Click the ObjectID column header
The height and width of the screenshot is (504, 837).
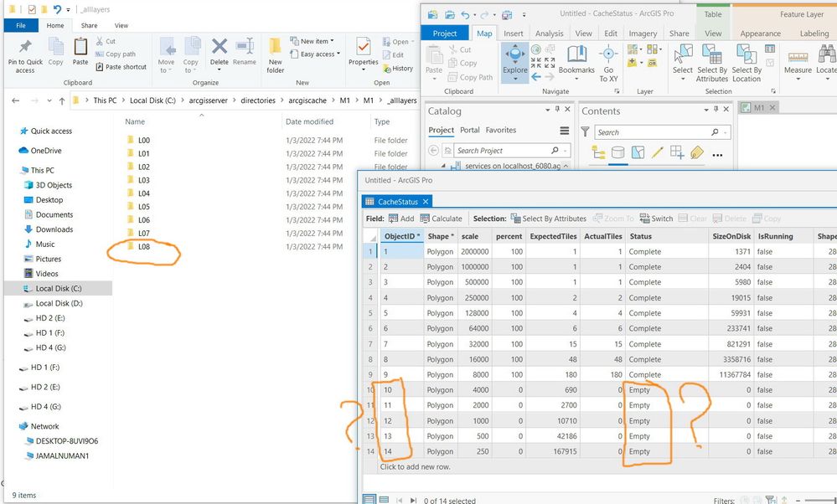[x=402, y=236]
